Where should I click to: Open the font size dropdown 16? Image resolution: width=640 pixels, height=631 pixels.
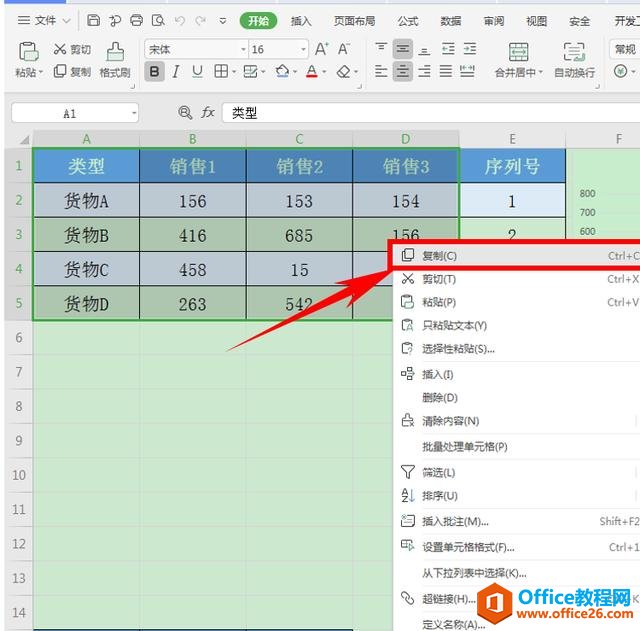[x=303, y=49]
